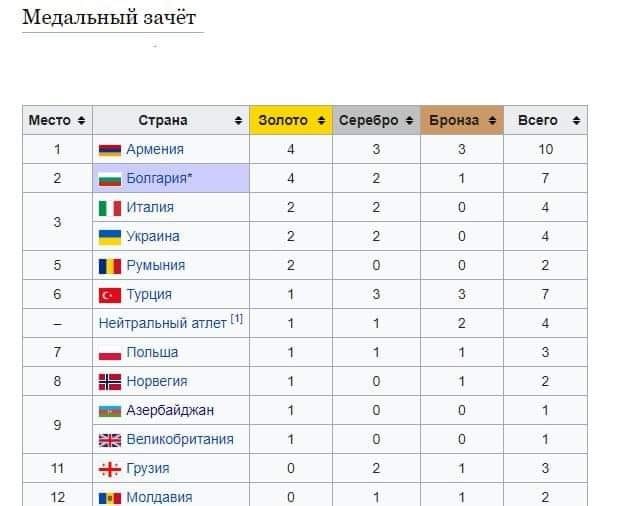Click the Armenia flag icon
640x506 pixels.
point(110,150)
